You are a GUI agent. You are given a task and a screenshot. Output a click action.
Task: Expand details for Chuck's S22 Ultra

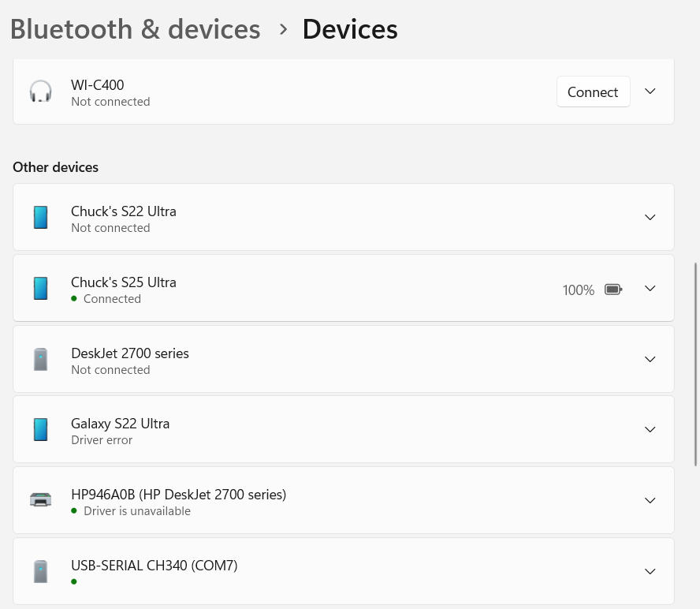tap(650, 217)
